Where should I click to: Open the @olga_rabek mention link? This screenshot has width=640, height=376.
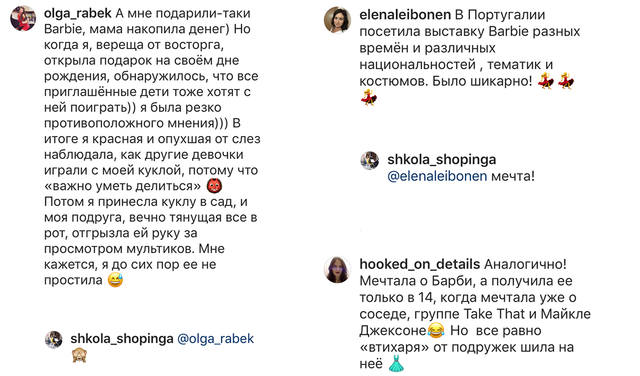(216, 338)
